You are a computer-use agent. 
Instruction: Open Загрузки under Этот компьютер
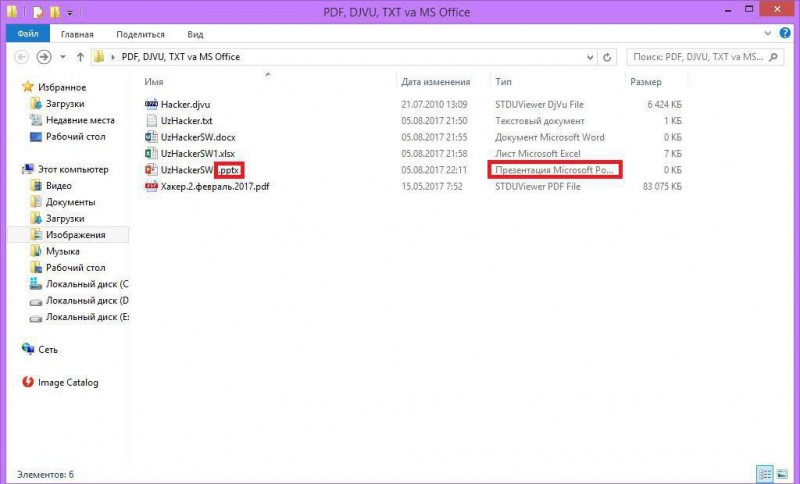point(65,218)
